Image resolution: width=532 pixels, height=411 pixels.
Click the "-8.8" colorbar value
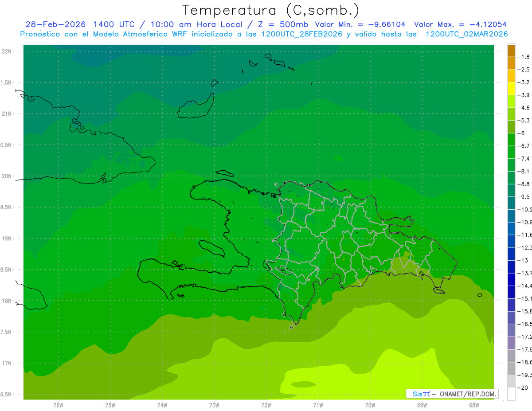[x=524, y=184]
